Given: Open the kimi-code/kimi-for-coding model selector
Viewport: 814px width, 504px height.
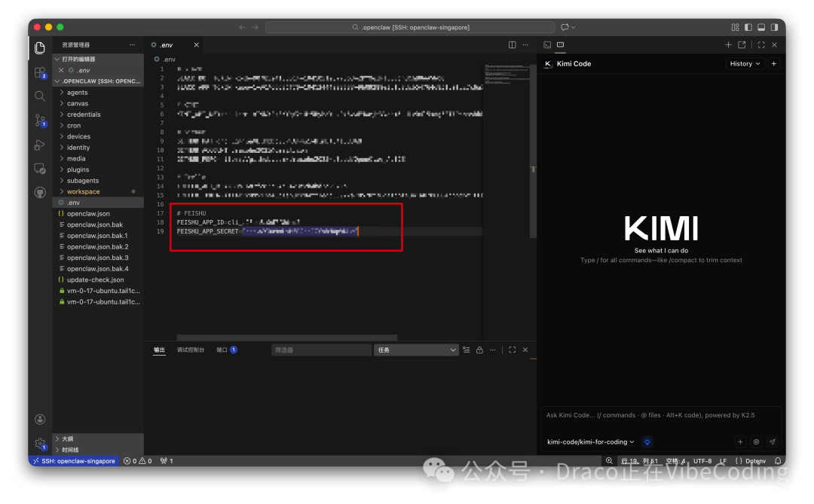Looking at the screenshot, I should (x=590, y=442).
